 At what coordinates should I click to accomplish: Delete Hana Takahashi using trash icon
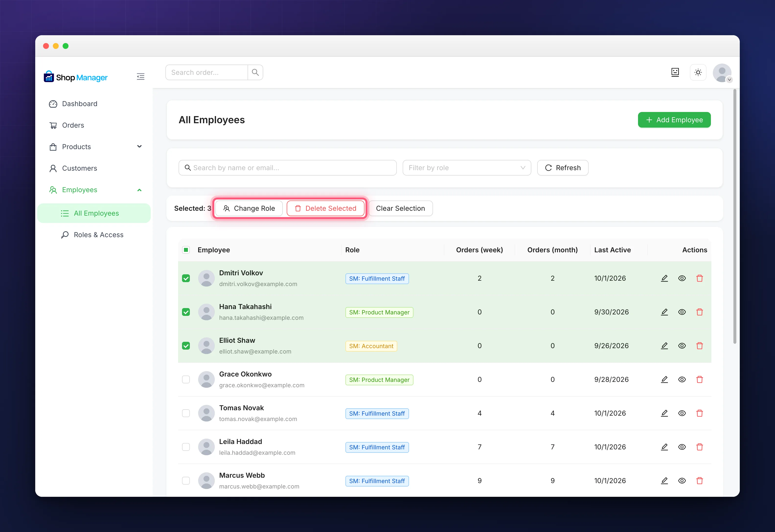pos(700,312)
